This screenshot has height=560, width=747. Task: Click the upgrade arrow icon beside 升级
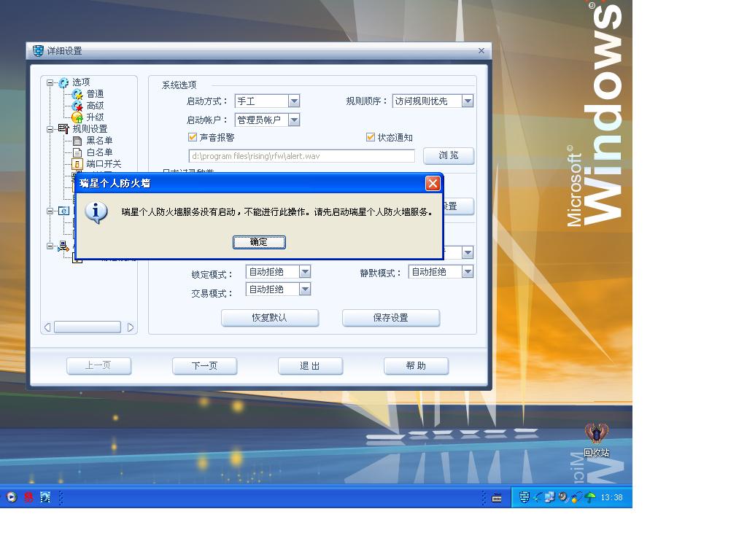coord(77,117)
